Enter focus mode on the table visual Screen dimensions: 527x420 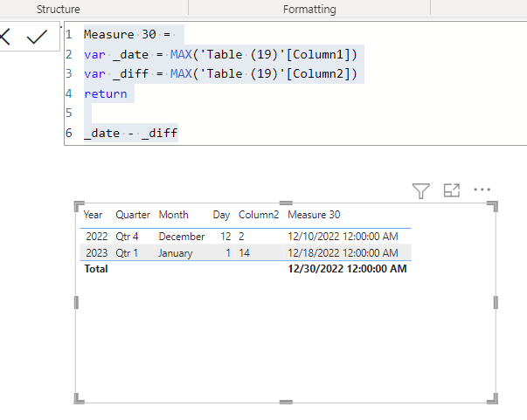pos(451,190)
